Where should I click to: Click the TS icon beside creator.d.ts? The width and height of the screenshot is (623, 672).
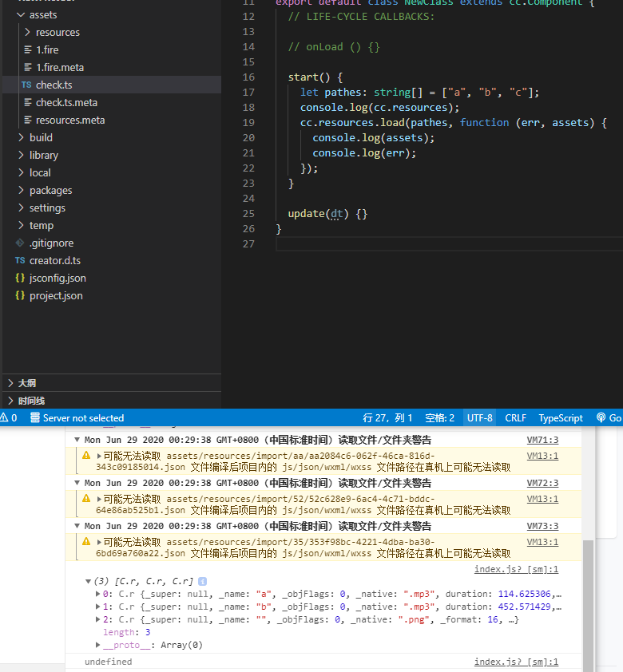[20, 260]
